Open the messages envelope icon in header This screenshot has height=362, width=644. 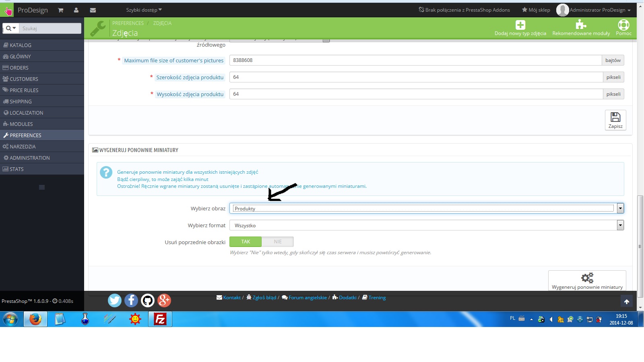point(93,10)
